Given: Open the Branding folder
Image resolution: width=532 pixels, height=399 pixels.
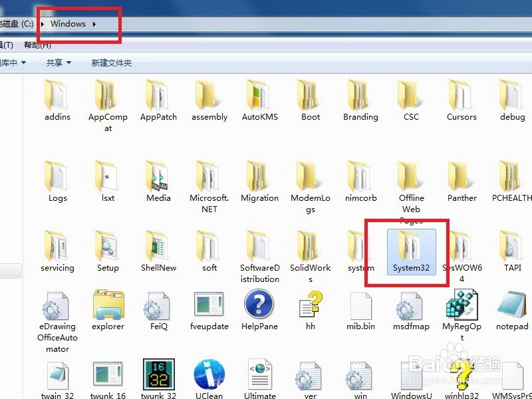Looking at the screenshot, I should [x=360, y=100].
